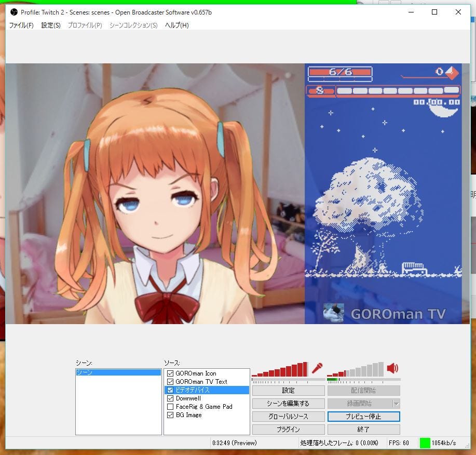Mute the microphone icon
The image size is (476, 455).
317,368
